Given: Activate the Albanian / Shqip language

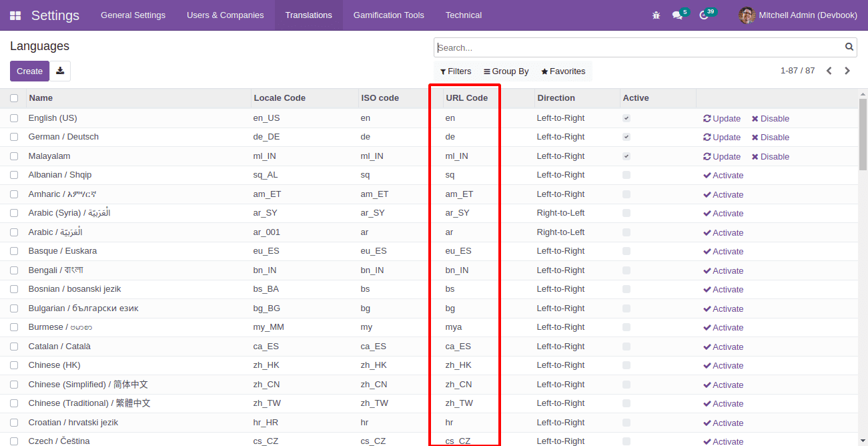Looking at the screenshot, I should tap(723, 175).
